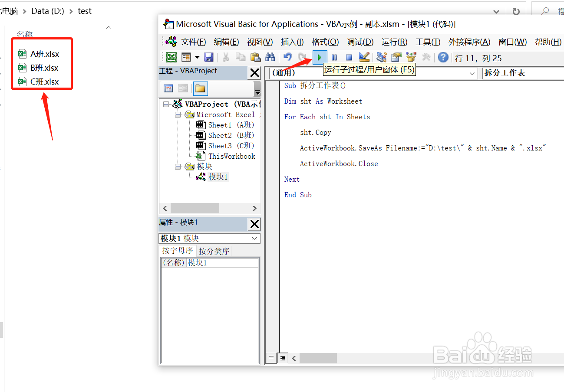Select 模块1 in project tree
The image size is (564, 392).
click(x=218, y=177)
